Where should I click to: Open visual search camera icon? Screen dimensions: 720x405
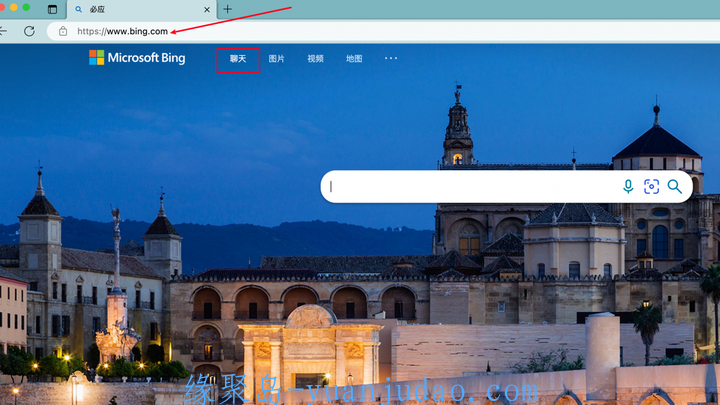tap(651, 186)
